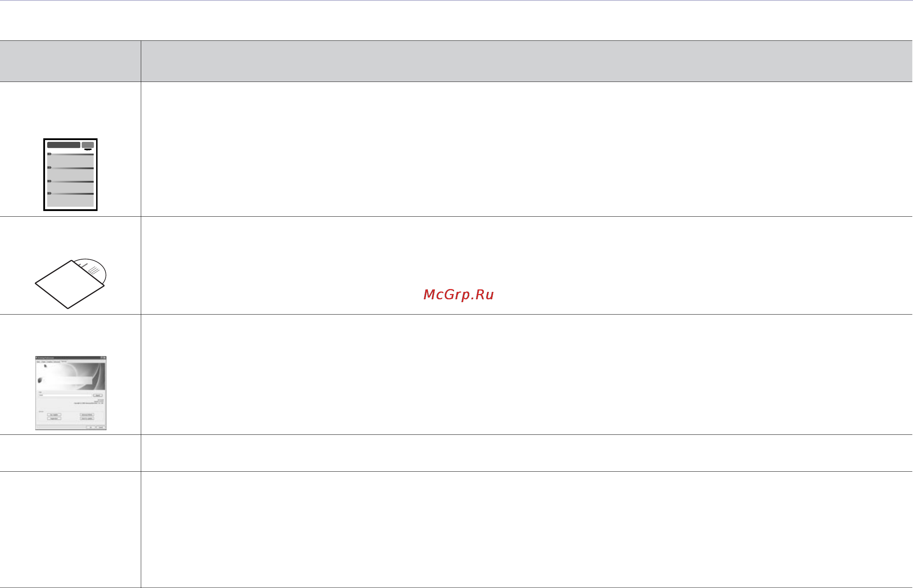
Task: Click Cancel at the bottom of the preferences dialog
Action: point(101,428)
